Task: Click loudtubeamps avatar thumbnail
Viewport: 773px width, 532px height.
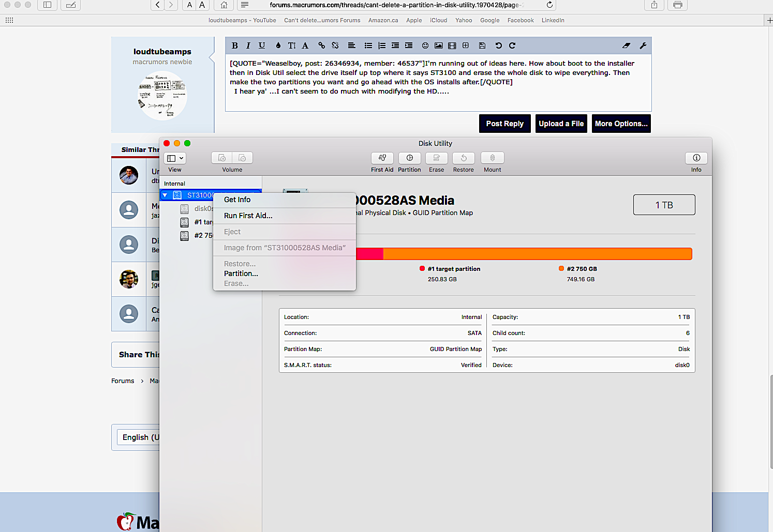Action: pos(162,96)
